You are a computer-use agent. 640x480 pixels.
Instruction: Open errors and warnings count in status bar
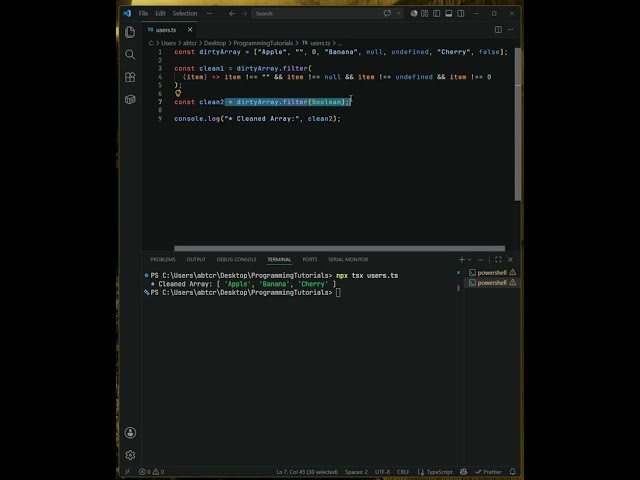151,472
